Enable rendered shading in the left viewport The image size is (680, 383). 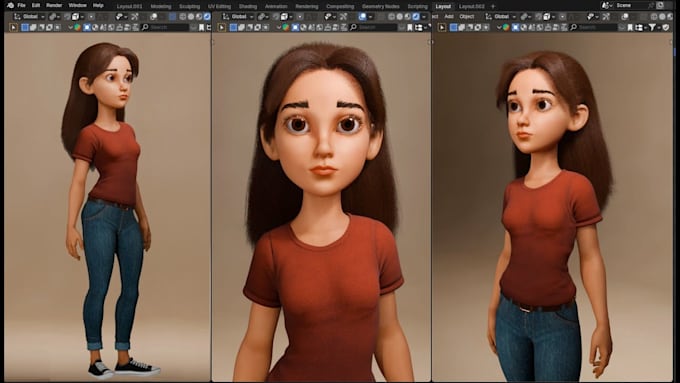(207, 17)
